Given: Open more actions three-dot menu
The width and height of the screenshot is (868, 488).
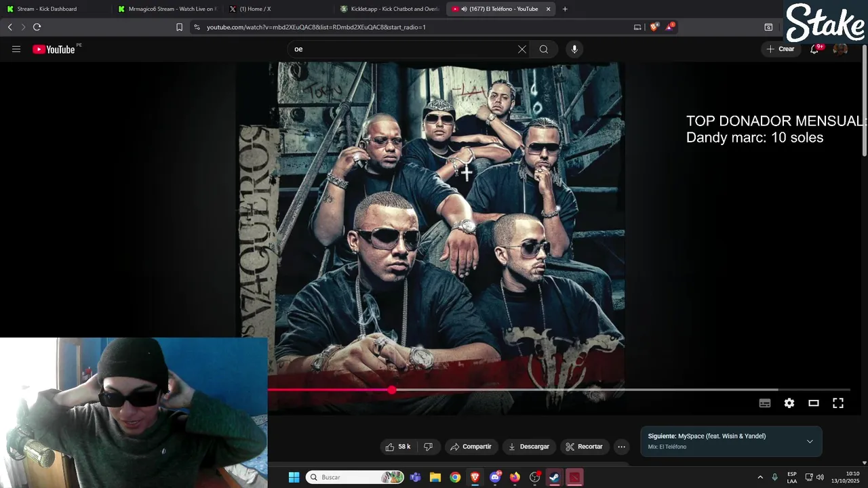Looking at the screenshot, I should coord(621,447).
